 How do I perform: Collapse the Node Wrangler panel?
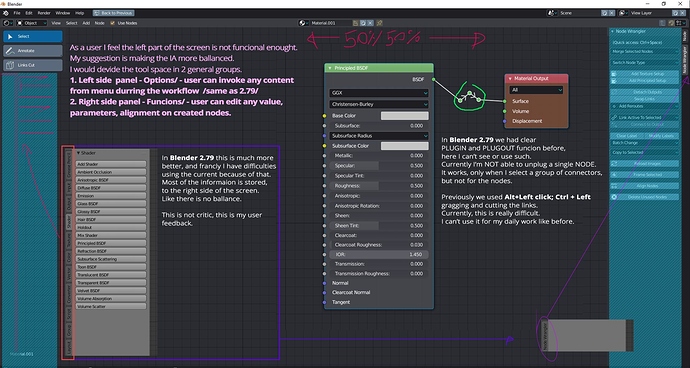pyautogui.click(x=613, y=32)
